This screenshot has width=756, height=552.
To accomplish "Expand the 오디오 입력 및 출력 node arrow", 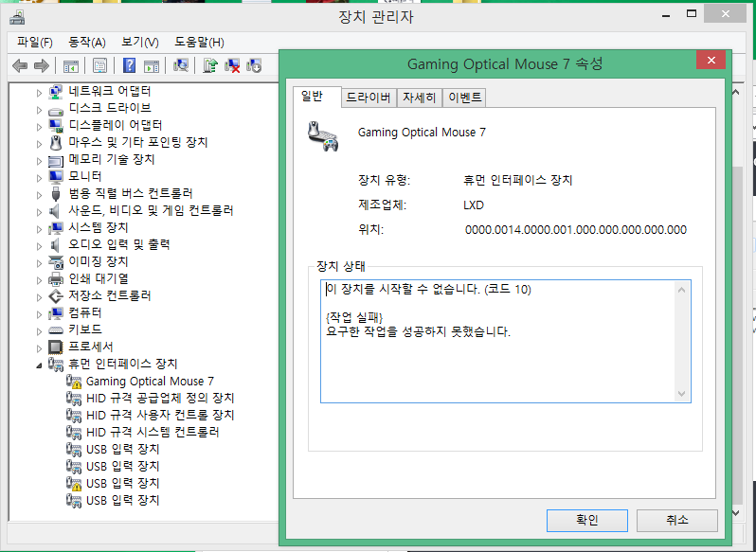I will [40, 246].
